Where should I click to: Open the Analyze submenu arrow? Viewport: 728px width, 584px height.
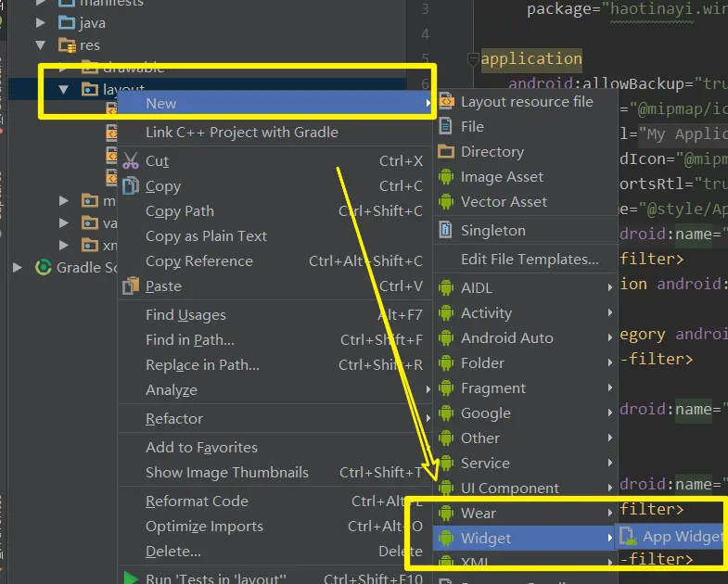428,390
